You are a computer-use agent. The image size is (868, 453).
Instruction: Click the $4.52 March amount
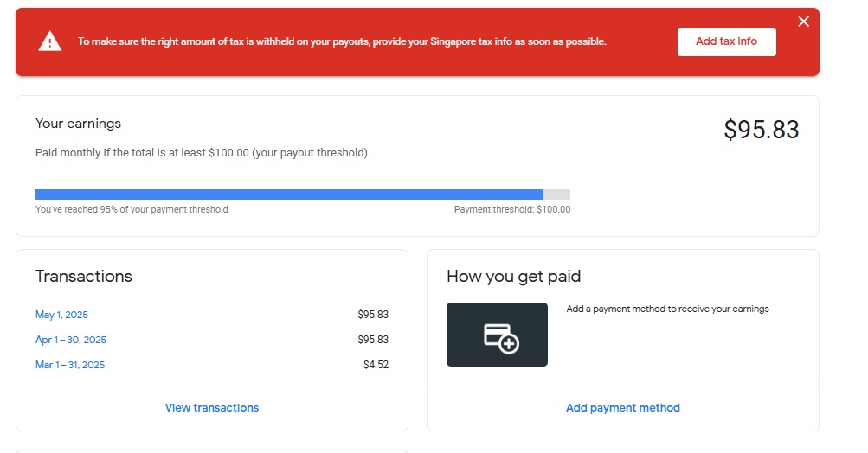(376, 365)
